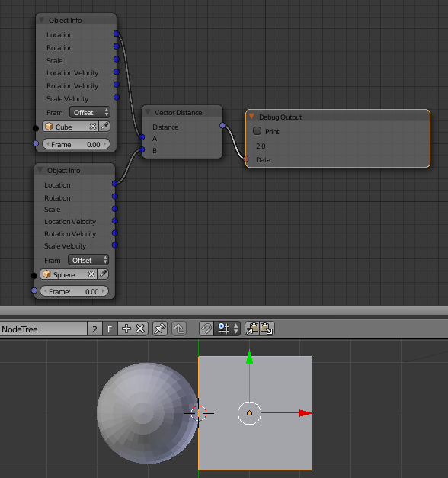Screen dimensions: 448x478
Task: Click the NodeTree name field
Action: pyautogui.click(x=43, y=329)
